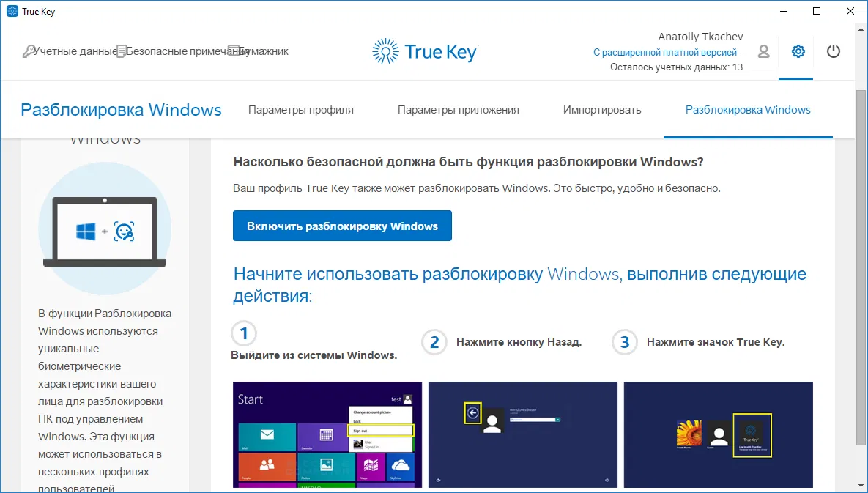Open Учетные данные key icon section

point(70,51)
